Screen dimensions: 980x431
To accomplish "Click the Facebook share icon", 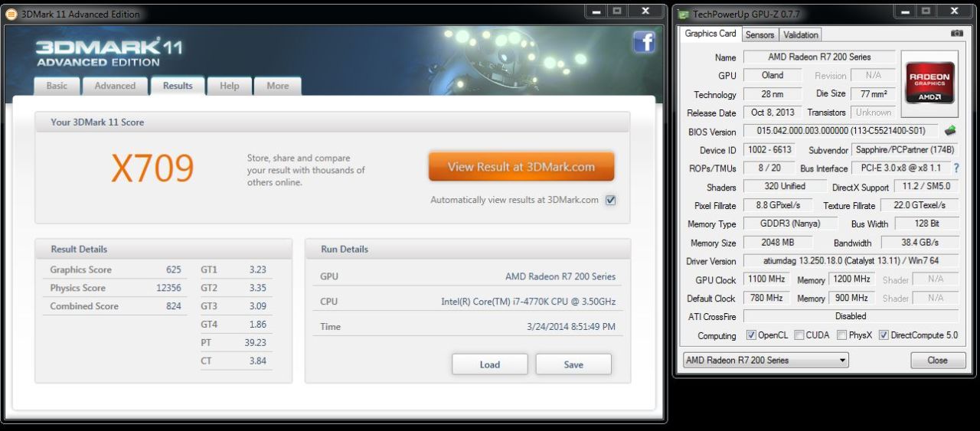I will point(644,42).
